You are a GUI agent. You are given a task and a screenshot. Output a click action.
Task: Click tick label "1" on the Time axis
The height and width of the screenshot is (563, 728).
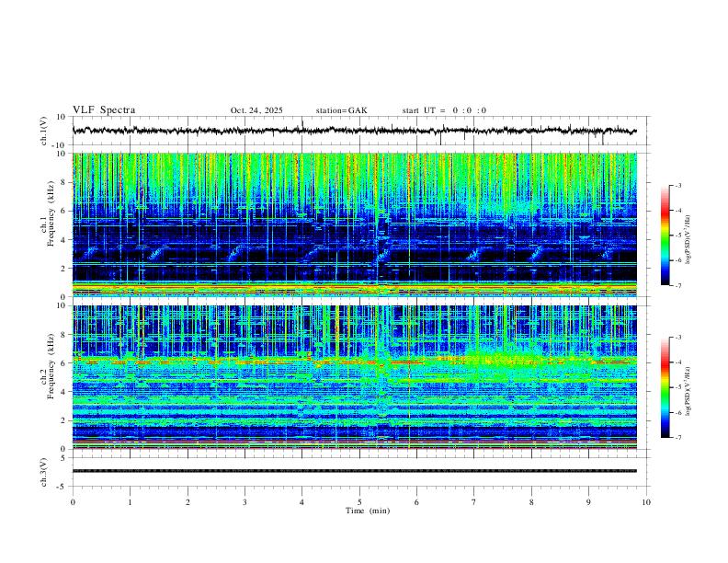[x=130, y=502]
